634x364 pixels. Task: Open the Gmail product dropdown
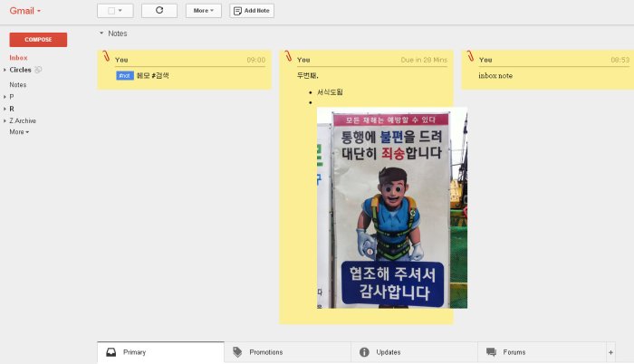click(25, 11)
